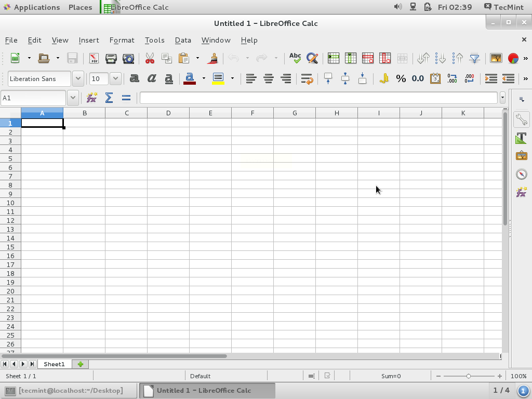This screenshot has height=399, width=532.
Task: Toggle bold formatting
Action: point(134,78)
